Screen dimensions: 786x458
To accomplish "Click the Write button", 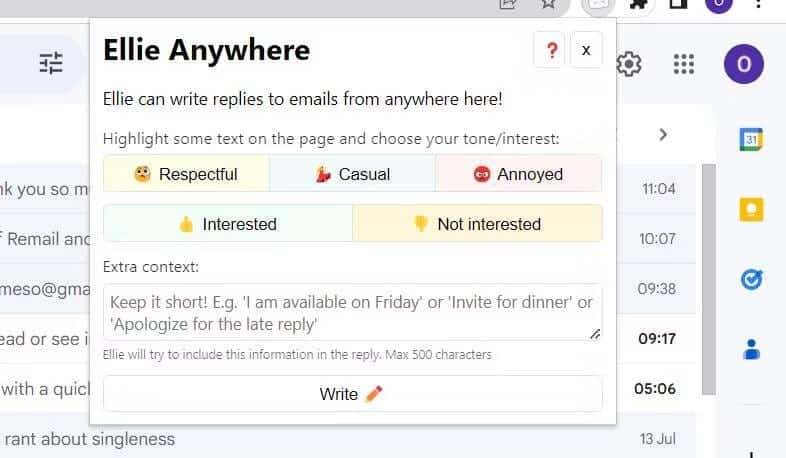I will click(352, 394).
